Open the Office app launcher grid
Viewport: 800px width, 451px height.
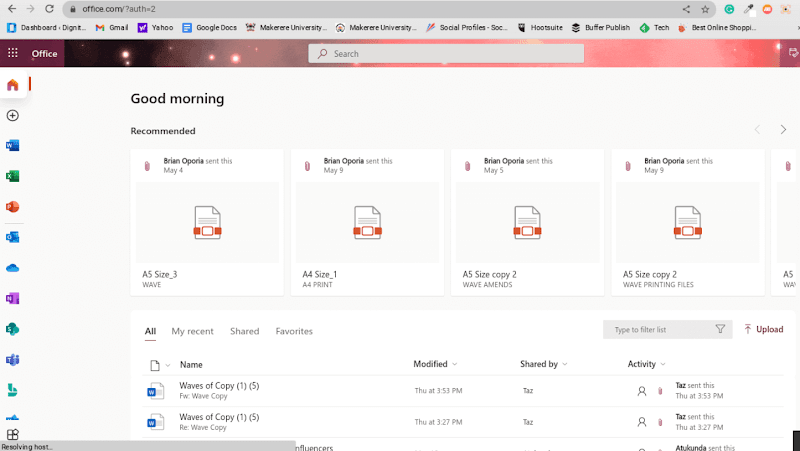(13, 53)
